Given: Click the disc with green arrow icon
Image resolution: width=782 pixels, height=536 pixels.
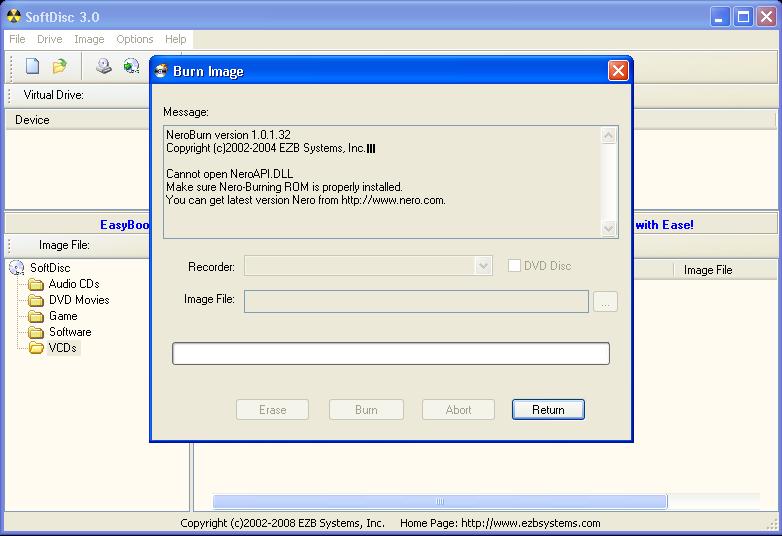Looking at the screenshot, I should point(132,66).
